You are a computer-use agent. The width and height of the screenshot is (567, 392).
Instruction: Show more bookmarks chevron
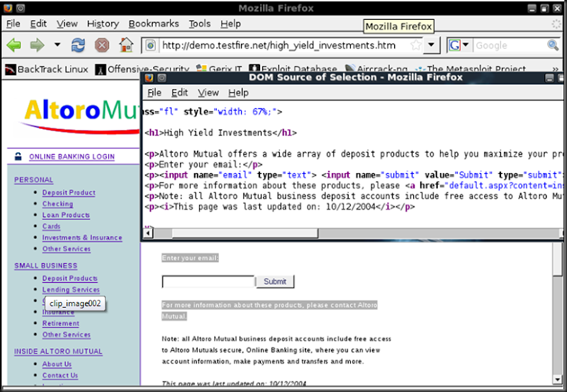(555, 69)
